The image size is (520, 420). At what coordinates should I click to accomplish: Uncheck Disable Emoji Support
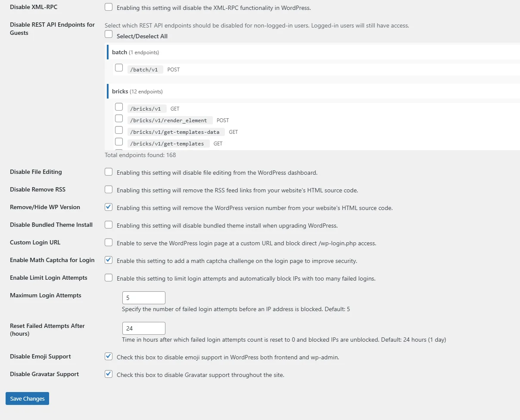click(109, 357)
